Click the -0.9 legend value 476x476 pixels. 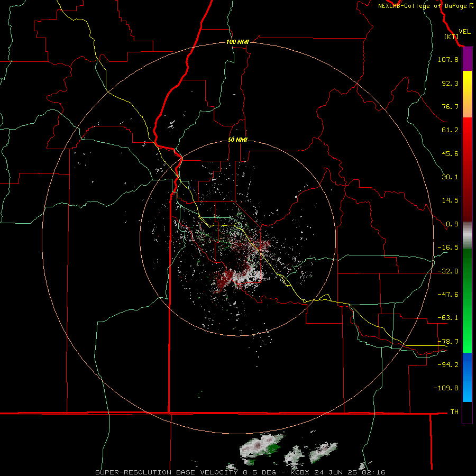450,224
